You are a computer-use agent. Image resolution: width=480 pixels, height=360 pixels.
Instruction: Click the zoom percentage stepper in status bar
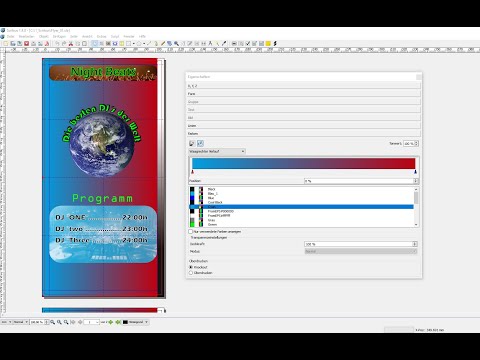point(47,322)
